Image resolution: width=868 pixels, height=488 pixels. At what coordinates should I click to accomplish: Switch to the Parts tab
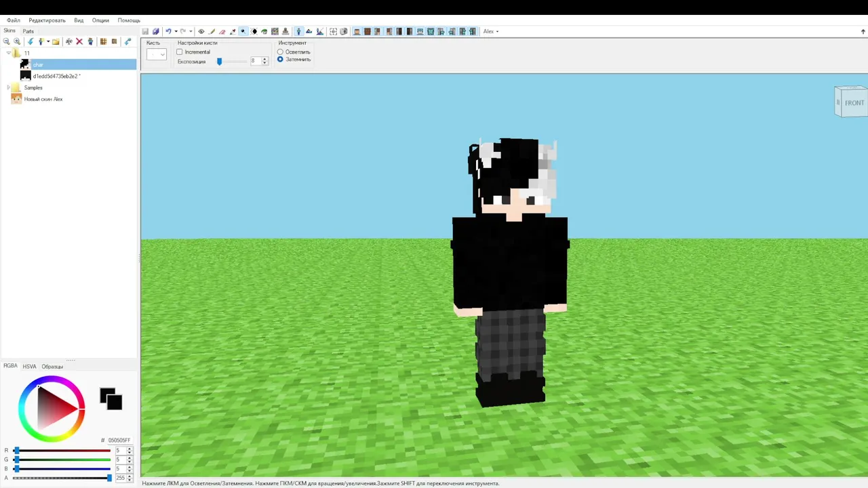28,31
